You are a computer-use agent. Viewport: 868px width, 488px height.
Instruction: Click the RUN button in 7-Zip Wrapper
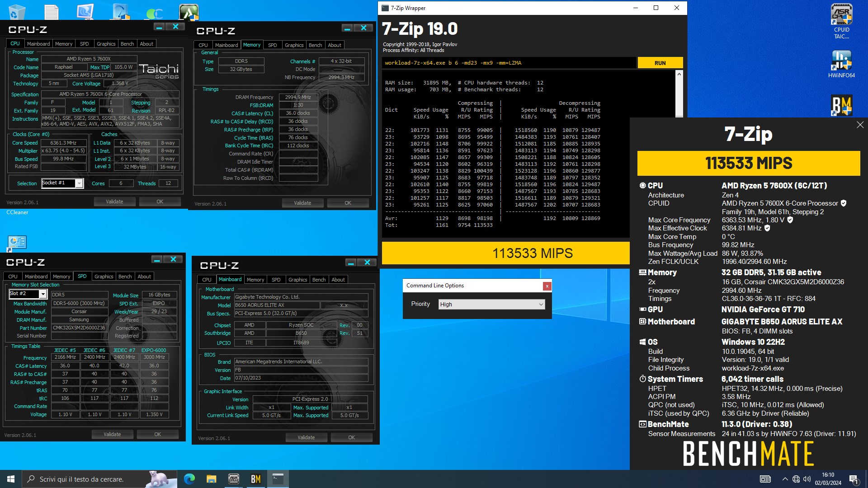[x=660, y=63]
